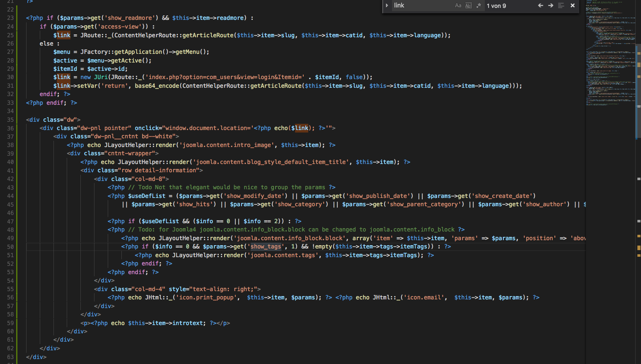Click 'icon.print_popup' string on line 56
Image resolution: width=641 pixels, height=364 pixels.
click(206, 297)
